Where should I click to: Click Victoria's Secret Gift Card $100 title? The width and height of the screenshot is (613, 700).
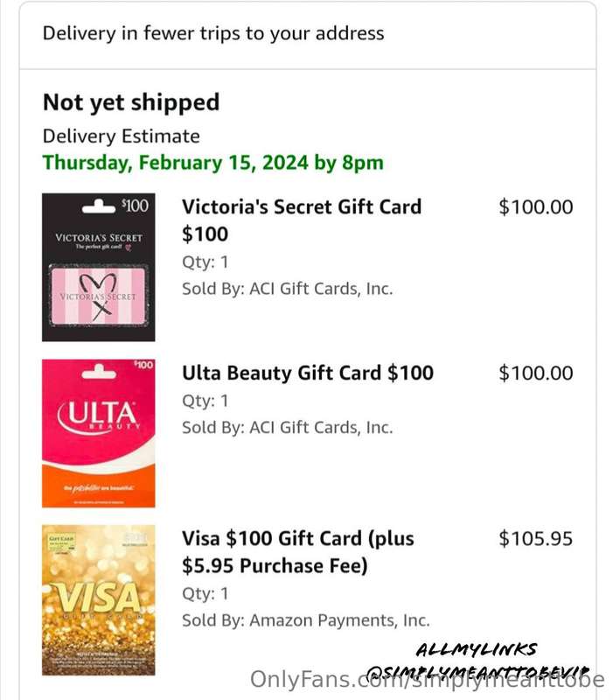click(302, 220)
